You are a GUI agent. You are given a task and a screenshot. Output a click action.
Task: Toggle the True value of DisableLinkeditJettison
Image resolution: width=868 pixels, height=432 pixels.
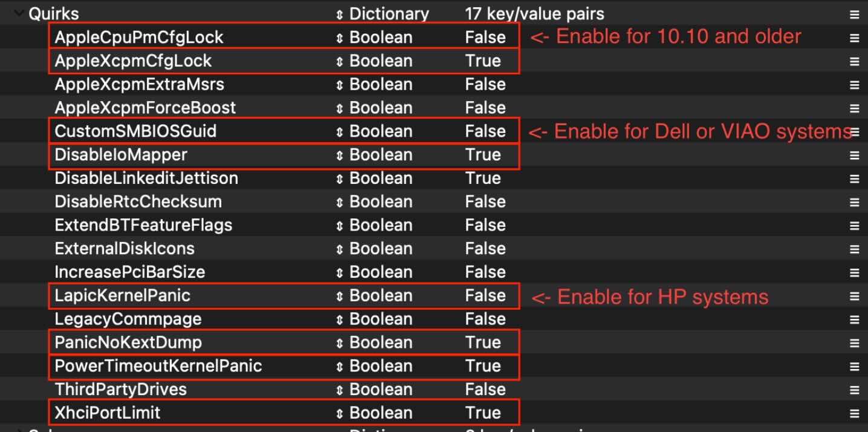pyautogui.click(x=483, y=178)
